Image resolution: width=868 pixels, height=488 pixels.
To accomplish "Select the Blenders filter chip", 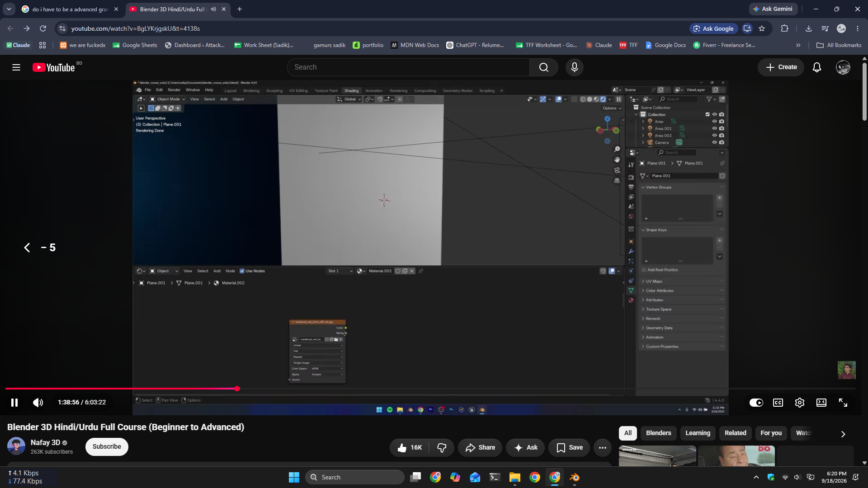I will pyautogui.click(x=659, y=433).
